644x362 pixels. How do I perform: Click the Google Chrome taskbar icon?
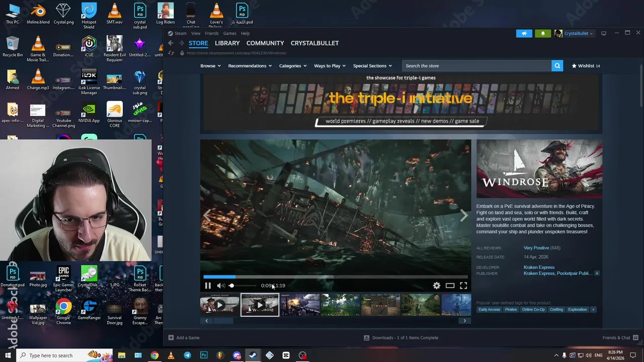point(154,355)
